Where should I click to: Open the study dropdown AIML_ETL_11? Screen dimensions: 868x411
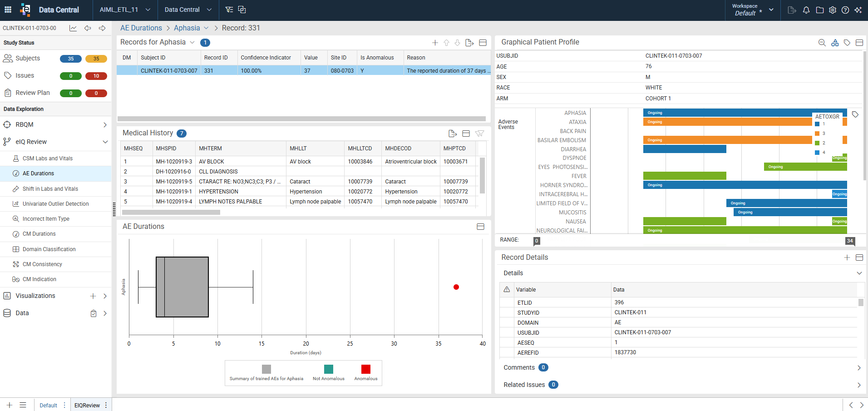[125, 10]
